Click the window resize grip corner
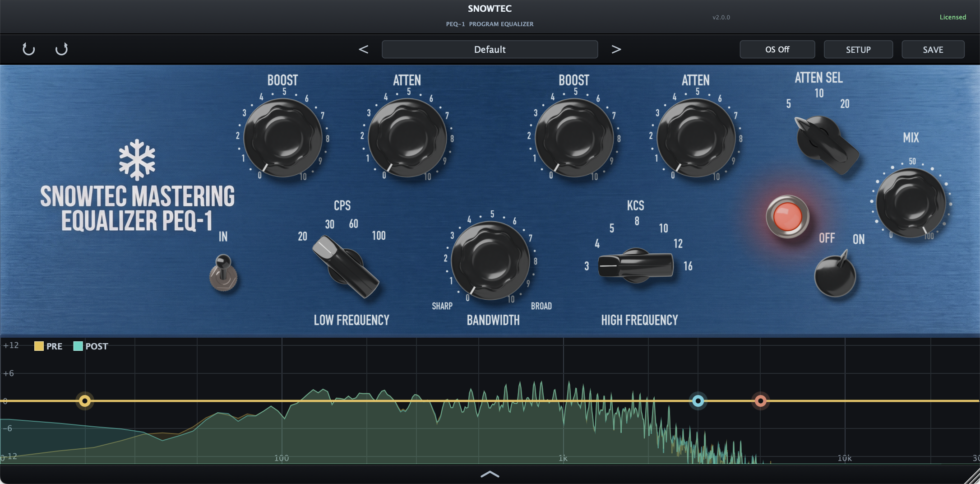The width and height of the screenshot is (980, 484). 972,476
